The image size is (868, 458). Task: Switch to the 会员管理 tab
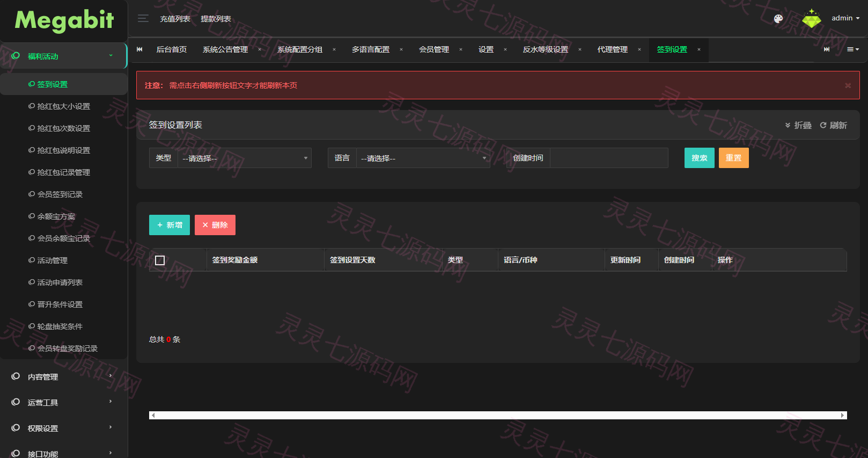tap(434, 49)
